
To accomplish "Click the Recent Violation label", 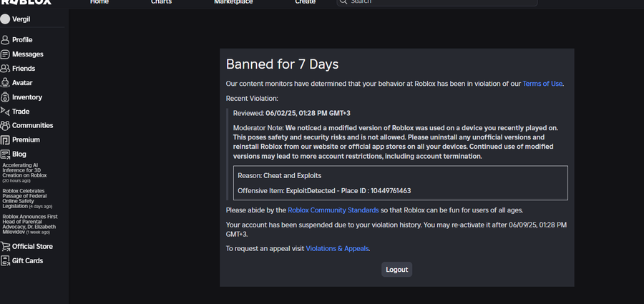I will [x=252, y=99].
